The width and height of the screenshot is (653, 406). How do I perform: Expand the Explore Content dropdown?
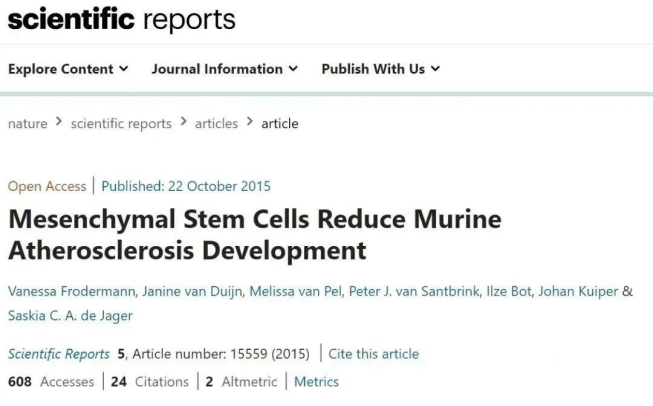68,69
